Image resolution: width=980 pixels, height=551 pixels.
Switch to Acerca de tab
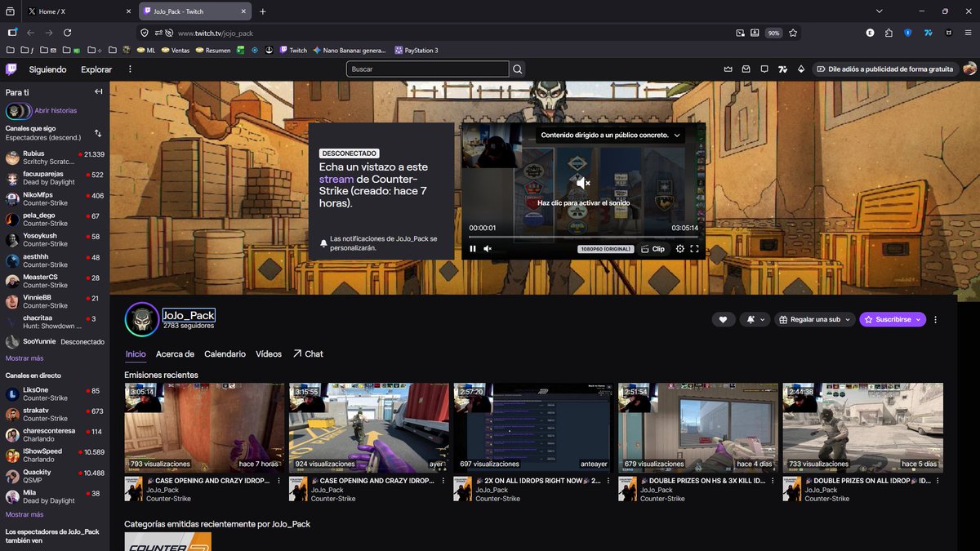pyautogui.click(x=175, y=354)
